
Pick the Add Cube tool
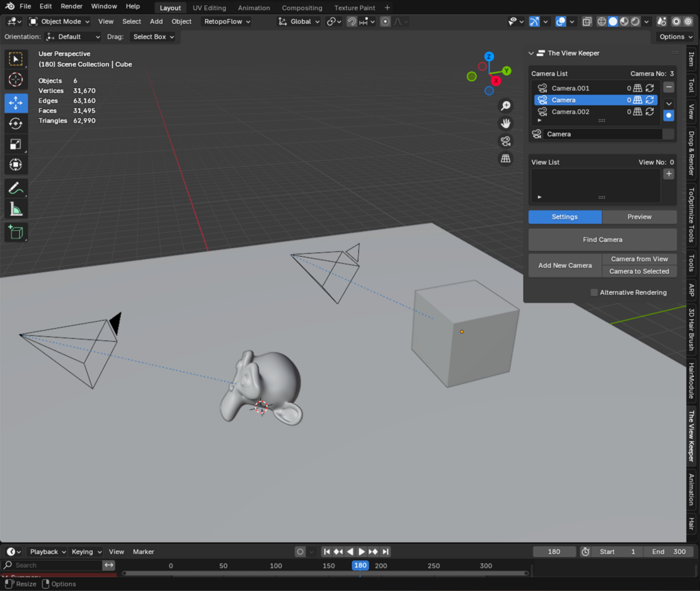tap(15, 232)
